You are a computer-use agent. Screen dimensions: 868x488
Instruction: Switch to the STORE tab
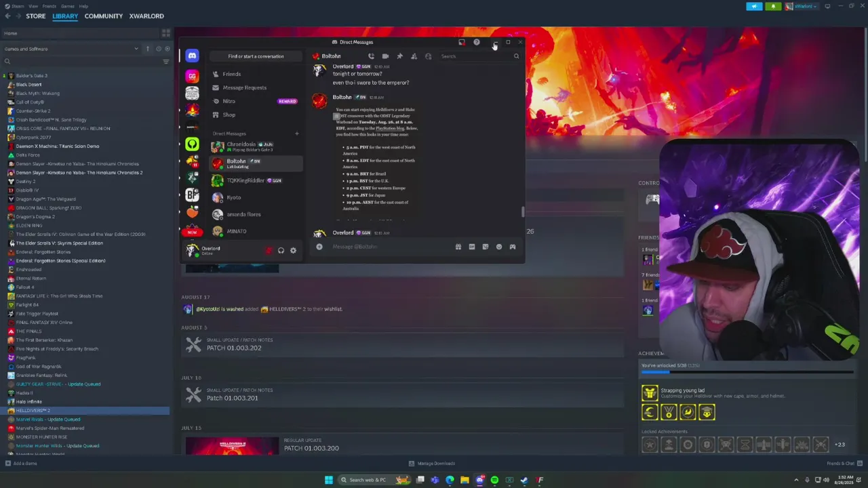click(x=36, y=16)
